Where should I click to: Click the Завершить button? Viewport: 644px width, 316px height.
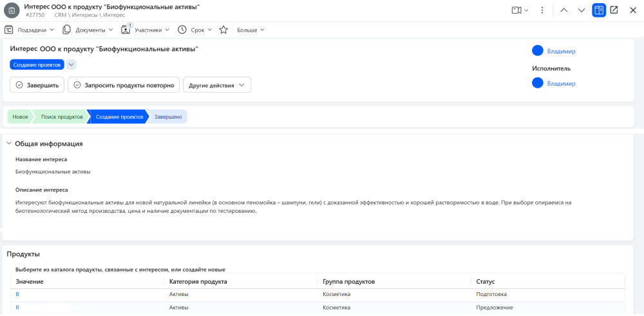pos(37,85)
